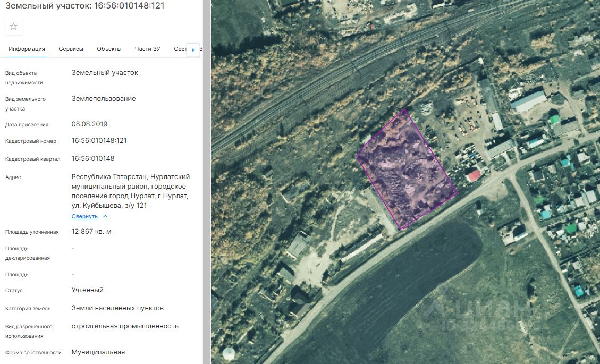Select cadastral quarter value 16:56:010148
This screenshot has width=600, height=364.
[93, 158]
